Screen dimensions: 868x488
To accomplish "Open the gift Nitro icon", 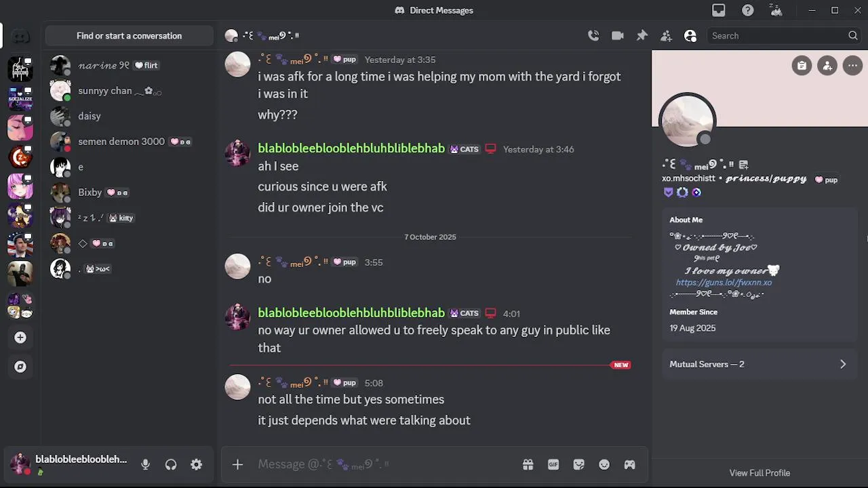I will (x=528, y=464).
